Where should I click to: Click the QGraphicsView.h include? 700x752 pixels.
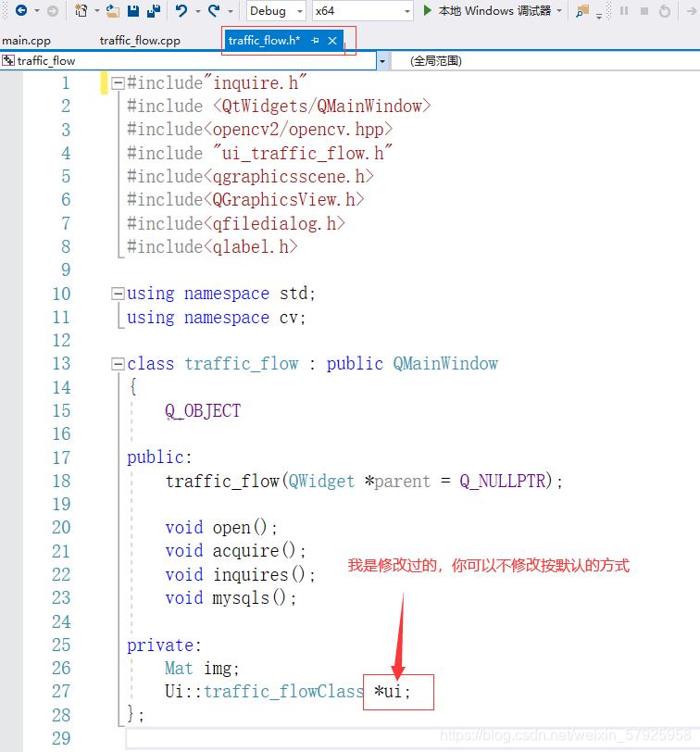(283, 199)
